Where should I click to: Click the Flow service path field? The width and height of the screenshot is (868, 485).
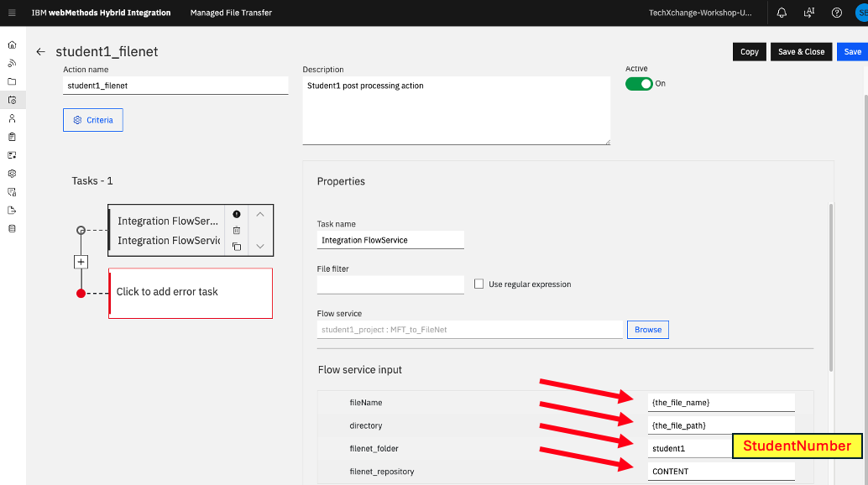[469, 330]
